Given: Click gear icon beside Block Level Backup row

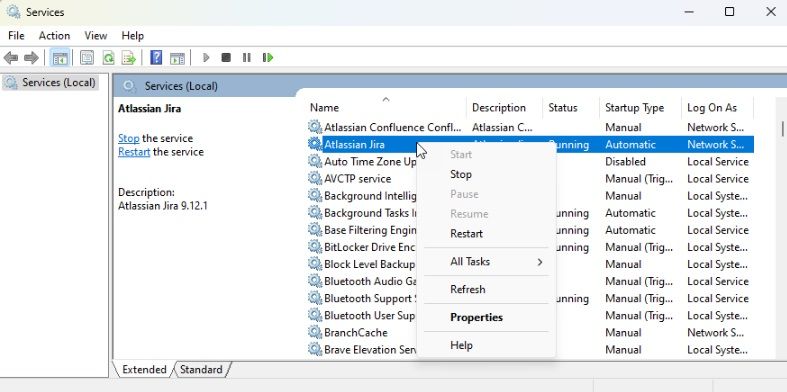Looking at the screenshot, I should [x=315, y=264].
